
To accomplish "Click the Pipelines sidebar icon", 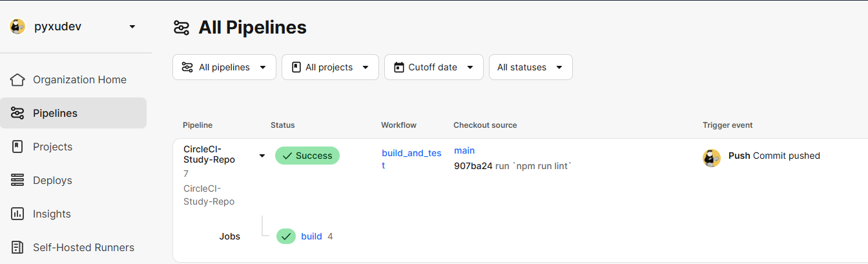I will pyautogui.click(x=17, y=113).
